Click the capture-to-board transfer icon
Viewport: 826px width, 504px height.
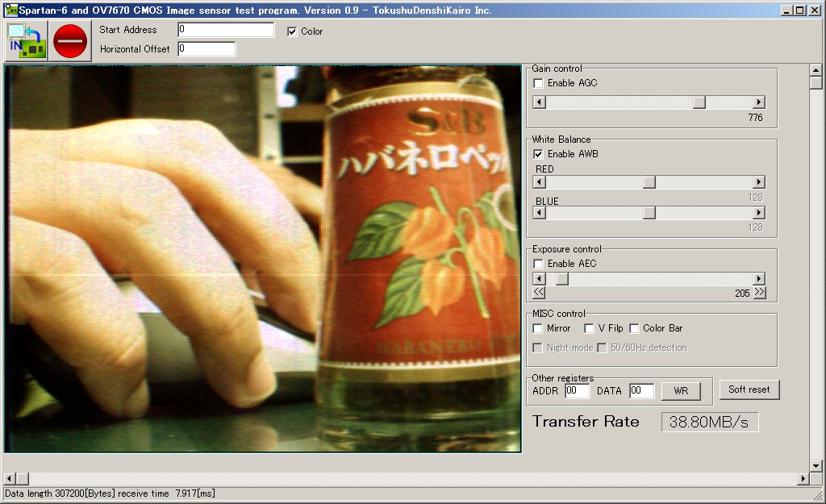27,40
